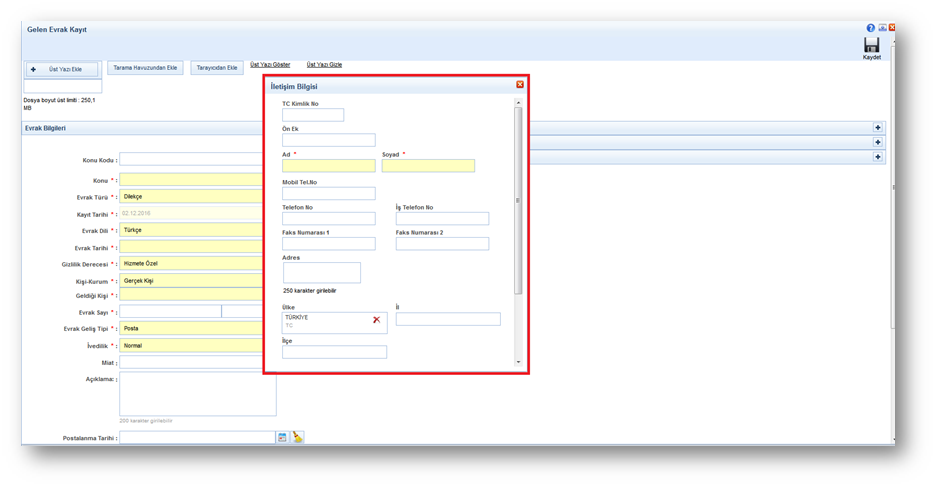
Task: Focus the TC Kimlik No field
Action: click(x=312, y=115)
